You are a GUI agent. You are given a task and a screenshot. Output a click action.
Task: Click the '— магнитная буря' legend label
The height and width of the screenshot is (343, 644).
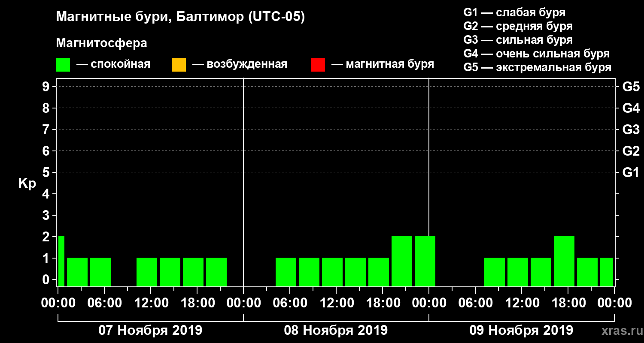coord(383,64)
